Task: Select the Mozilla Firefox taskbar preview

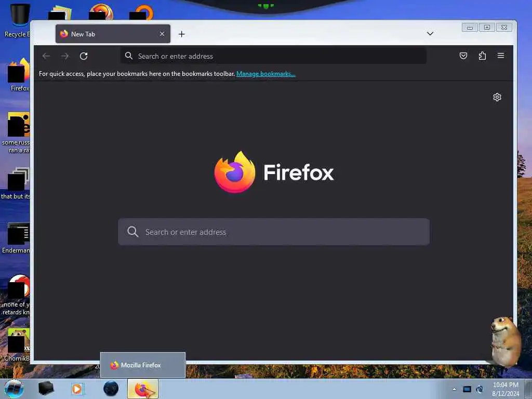Action: [x=143, y=365]
